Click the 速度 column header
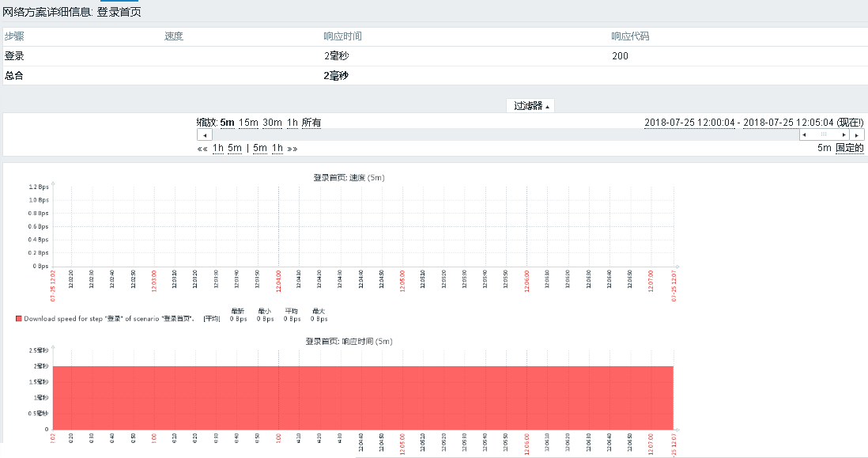 [x=174, y=36]
